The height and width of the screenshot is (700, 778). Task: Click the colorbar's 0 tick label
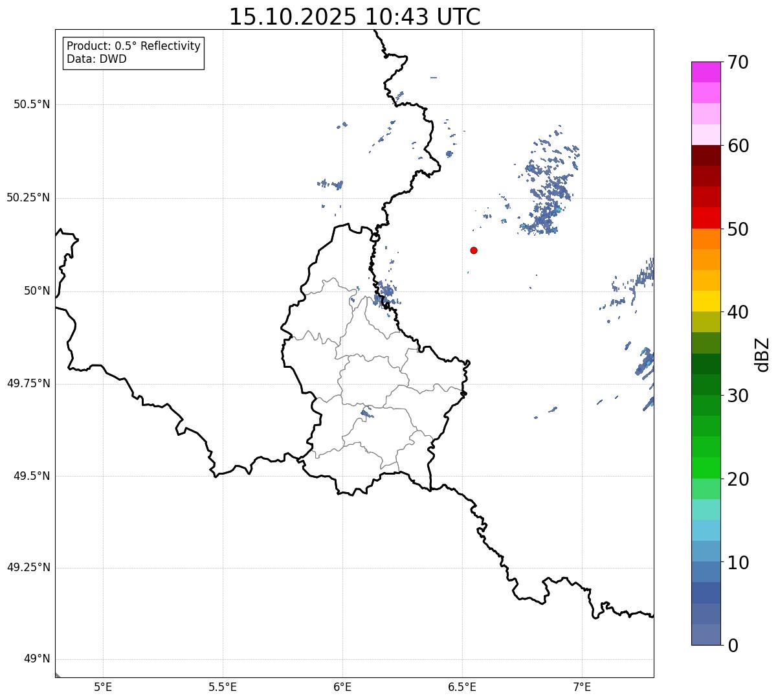(x=733, y=646)
